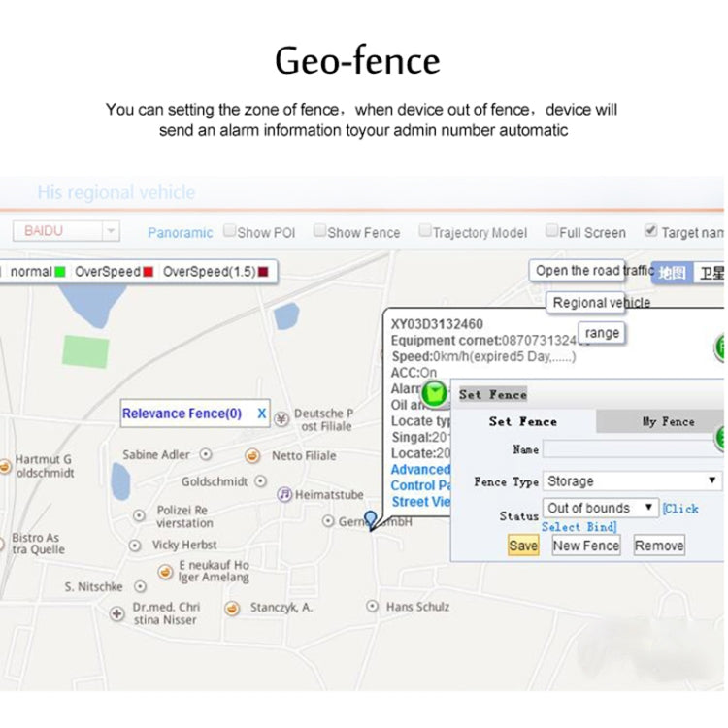Click the Deutsche Post Filiale yen icon
This screenshot has width=728, height=728.
point(281,418)
